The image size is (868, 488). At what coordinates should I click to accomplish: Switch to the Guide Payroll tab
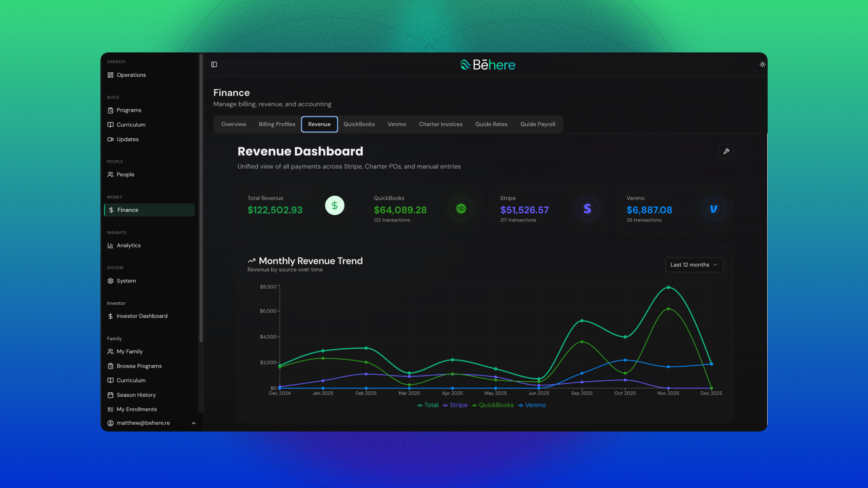point(538,124)
